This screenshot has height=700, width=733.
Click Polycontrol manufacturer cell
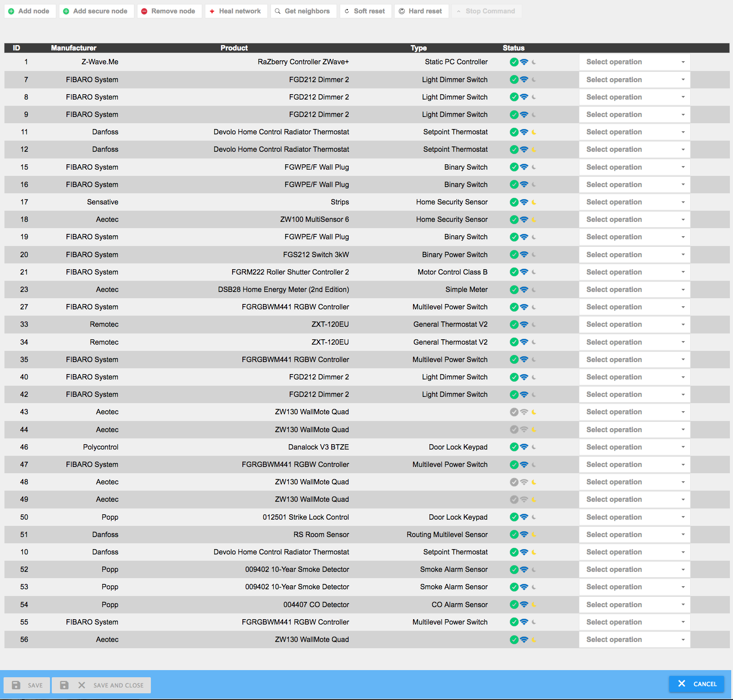[100, 447]
